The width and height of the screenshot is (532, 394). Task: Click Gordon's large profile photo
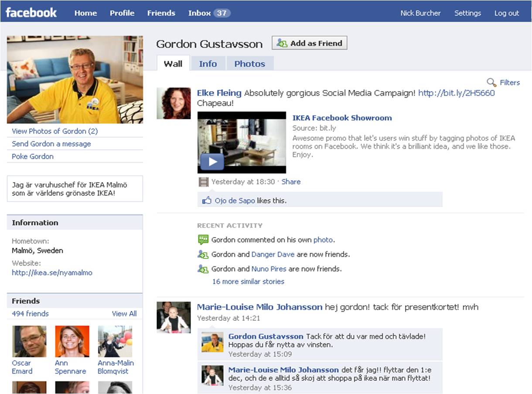coord(75,79)
